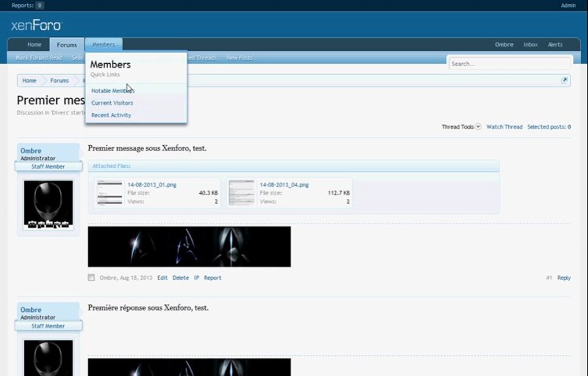Click Report on the first post
Image resolution: width=588 pixels, height=376 pixels.
(x=213, y=278)
